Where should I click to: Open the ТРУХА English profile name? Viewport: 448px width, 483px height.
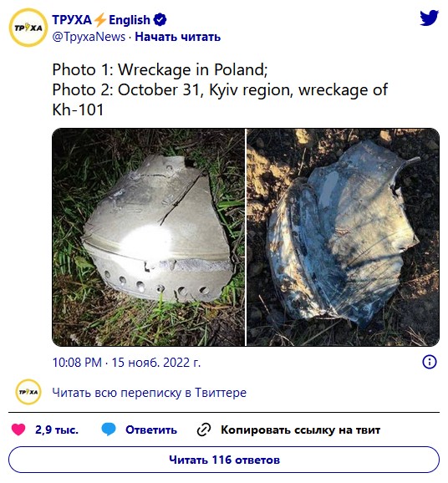click(x=101, y=20)
